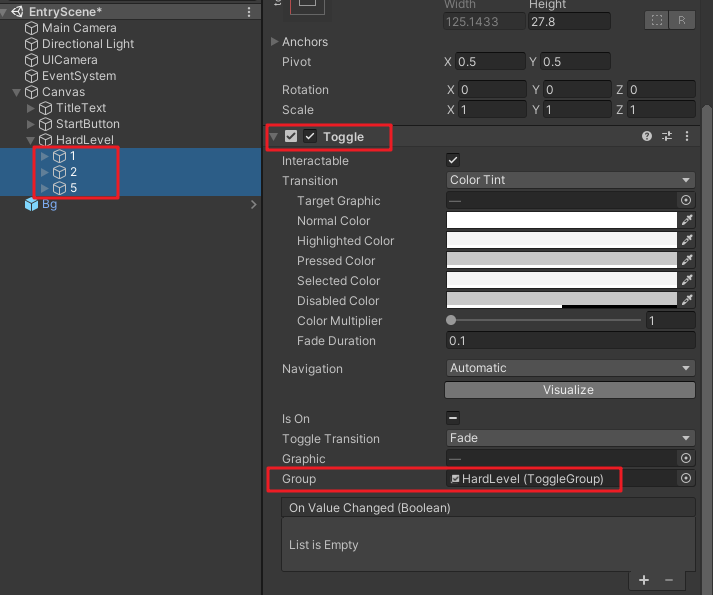713x595 pixels.
Task: Click the cube icon of Canvas
Action: (x=31, y=92)
